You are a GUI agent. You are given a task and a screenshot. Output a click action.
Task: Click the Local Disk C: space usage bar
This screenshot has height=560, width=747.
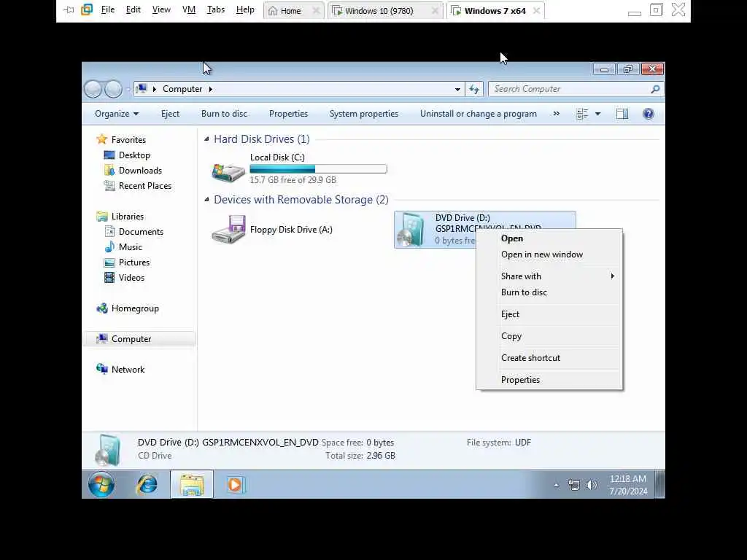(x=318, y=168)
